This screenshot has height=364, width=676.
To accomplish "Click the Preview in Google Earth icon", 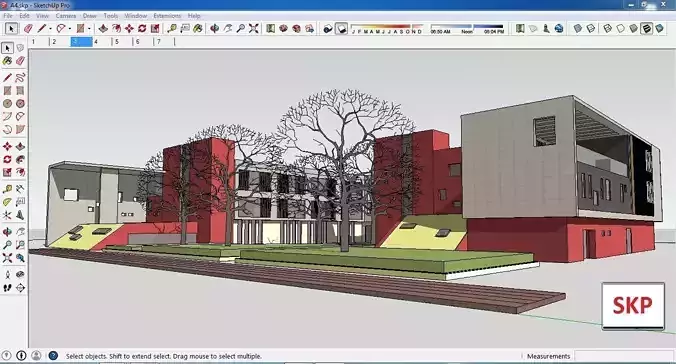I will pyautogui.click(x=559, y=28).
